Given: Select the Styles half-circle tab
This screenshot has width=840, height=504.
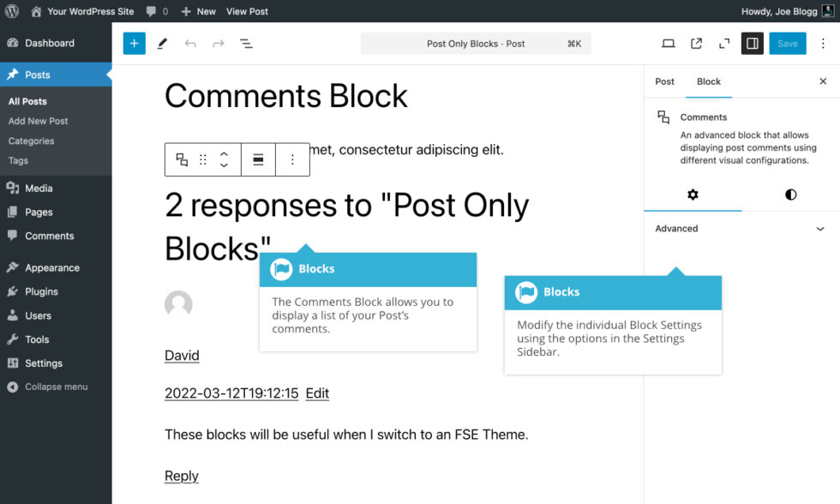Looking at the screenshot, I should (790, 195).
